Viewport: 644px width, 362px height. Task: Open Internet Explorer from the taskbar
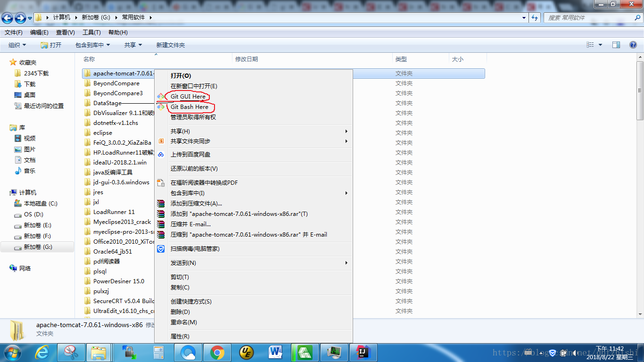click(x=42, y=352)
